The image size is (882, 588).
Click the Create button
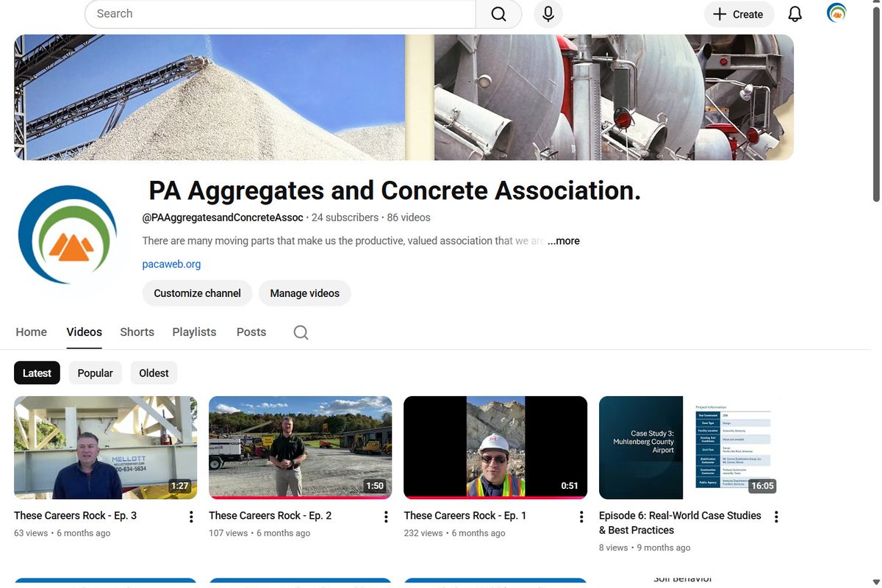click(739, 14)
